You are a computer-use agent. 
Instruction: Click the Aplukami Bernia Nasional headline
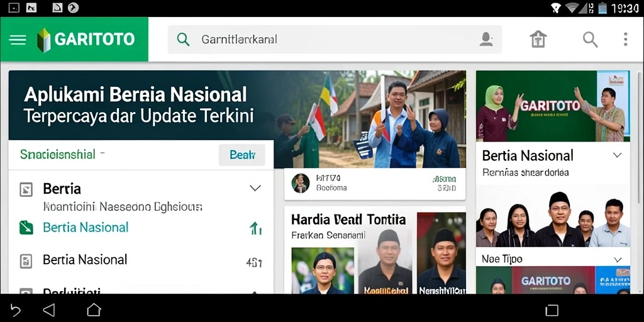click(136, 95)
